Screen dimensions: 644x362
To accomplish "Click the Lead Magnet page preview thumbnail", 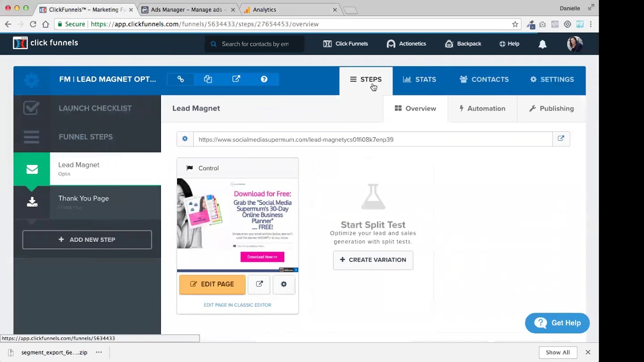I will pos(237,225).
